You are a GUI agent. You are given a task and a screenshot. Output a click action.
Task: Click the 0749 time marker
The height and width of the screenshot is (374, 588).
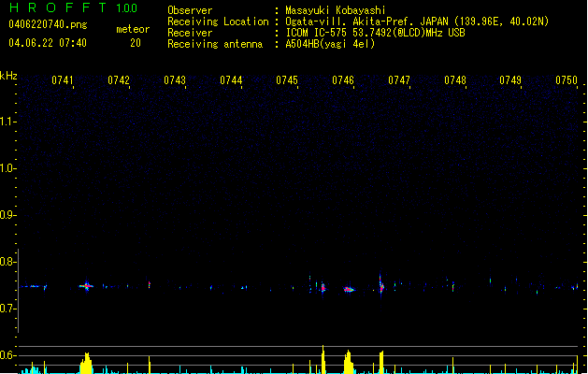510,80
